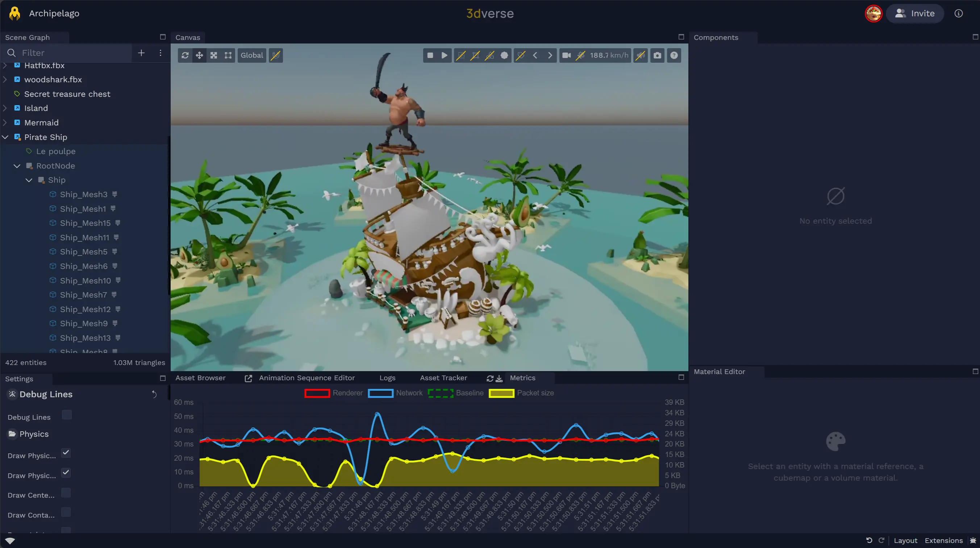Switch to the Logs tab
This screenshot has width=980, height=548.
click(387, 378)
